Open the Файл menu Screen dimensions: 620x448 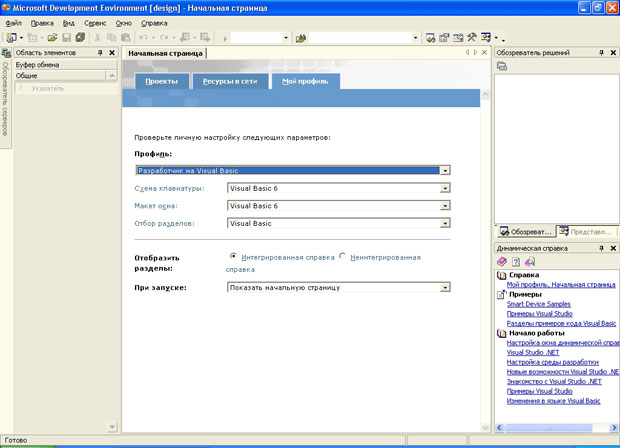[x=13, y=23]
